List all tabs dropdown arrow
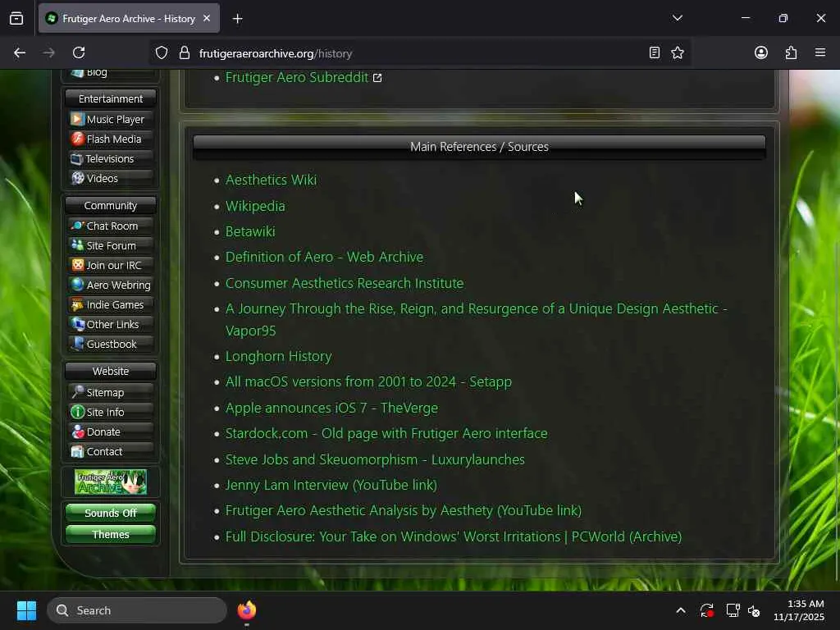 click(x=678, y=18)
